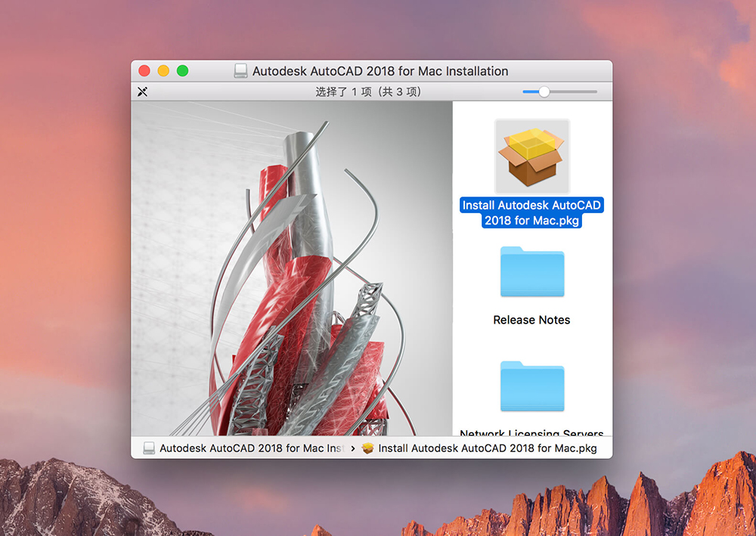Click the disk volume item in the path bar
Image resolution: width=756 pixels, height=536 pixels.
(244, 448)
